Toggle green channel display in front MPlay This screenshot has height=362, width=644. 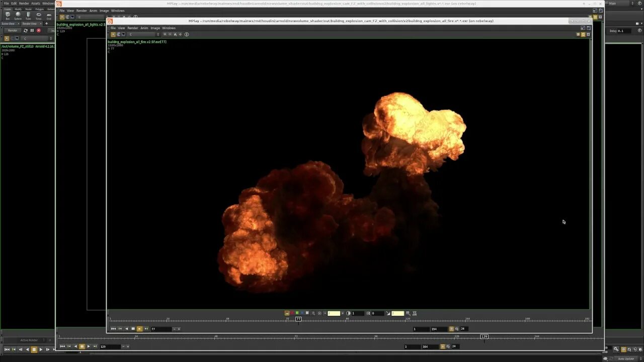(297, 313)
